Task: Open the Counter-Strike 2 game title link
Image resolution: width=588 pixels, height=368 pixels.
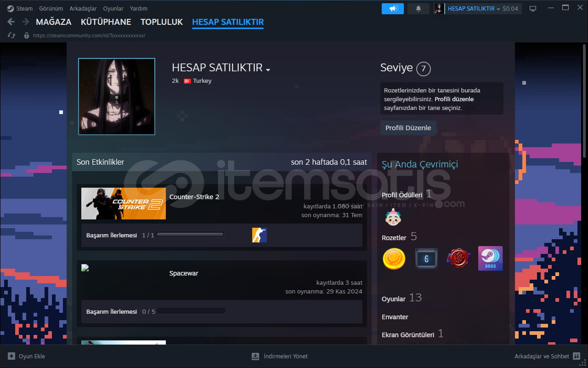Action: tap(194, 197)
